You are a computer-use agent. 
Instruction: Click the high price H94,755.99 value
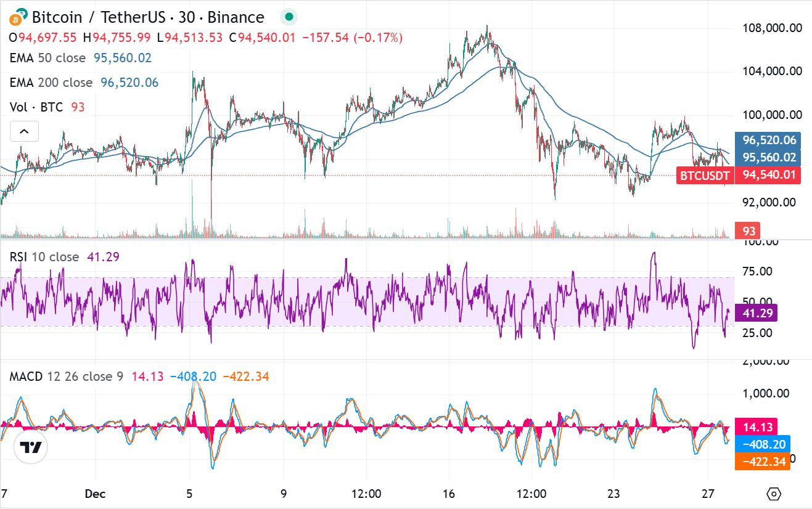click(117, 38)
